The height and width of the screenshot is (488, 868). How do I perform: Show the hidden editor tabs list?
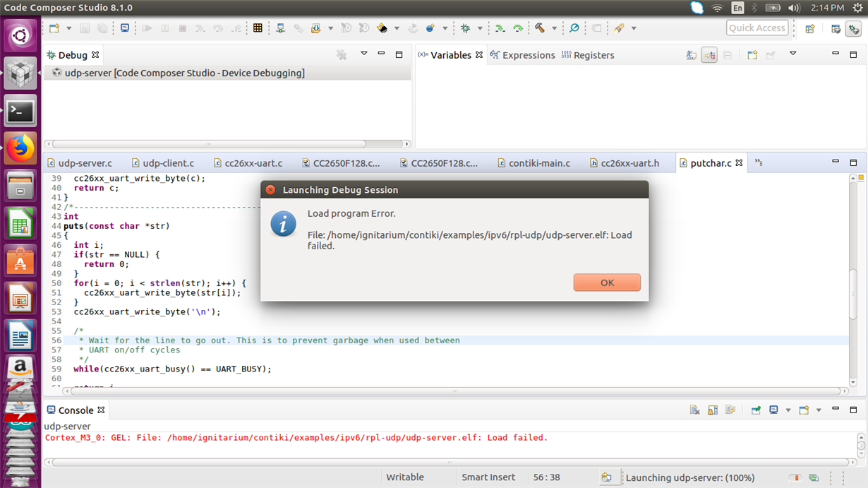tap(759, 162)
